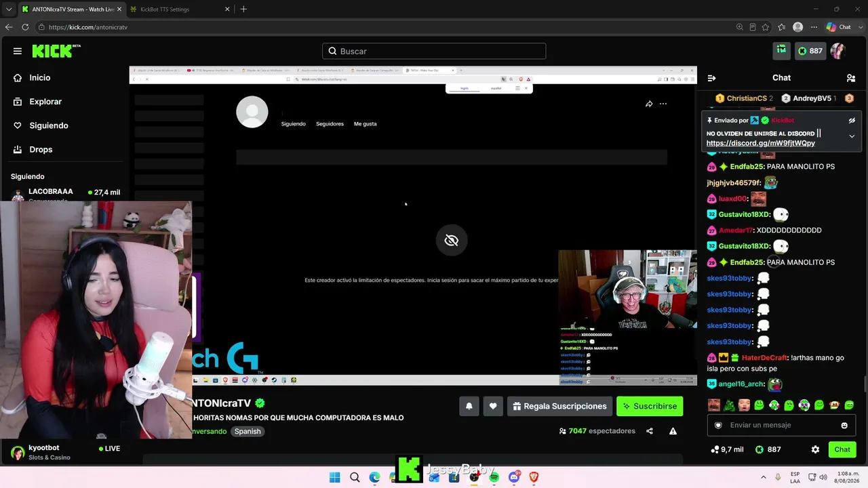The image size is (868, 488).
Task: Open notifications bell for ANTONIcraTV
Action: 469,406
